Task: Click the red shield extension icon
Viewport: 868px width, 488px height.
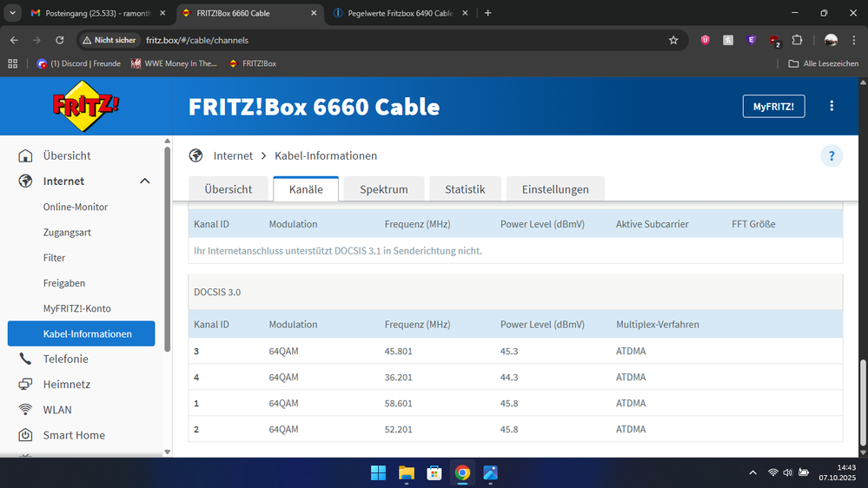Action: click(705, 40)
